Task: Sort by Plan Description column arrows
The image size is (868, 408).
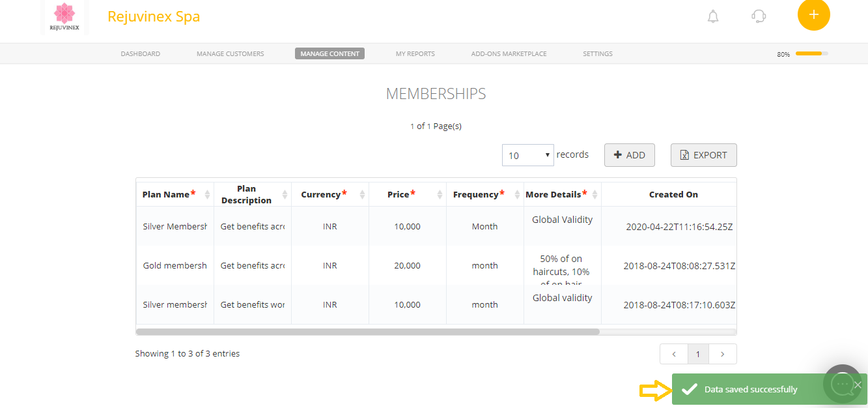Action: [285, 194]
